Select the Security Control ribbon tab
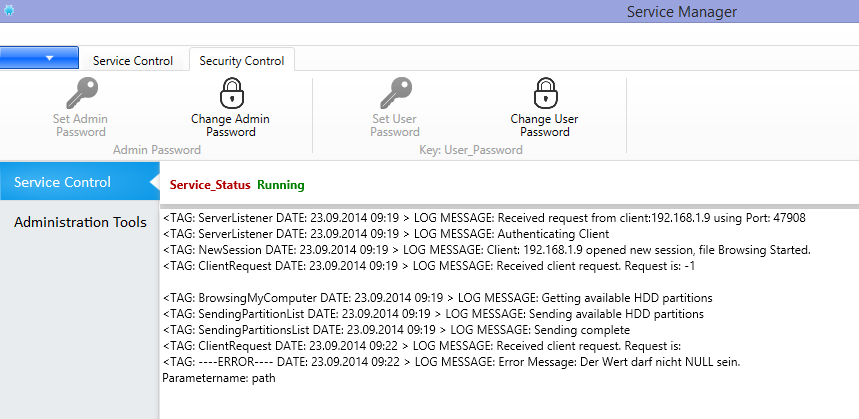 242,60
